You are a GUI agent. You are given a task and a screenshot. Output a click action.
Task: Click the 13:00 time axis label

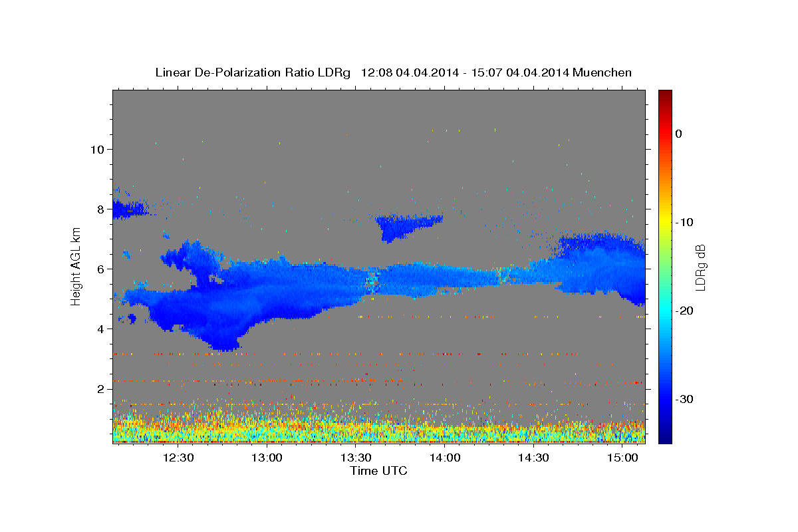coord(267,458)
